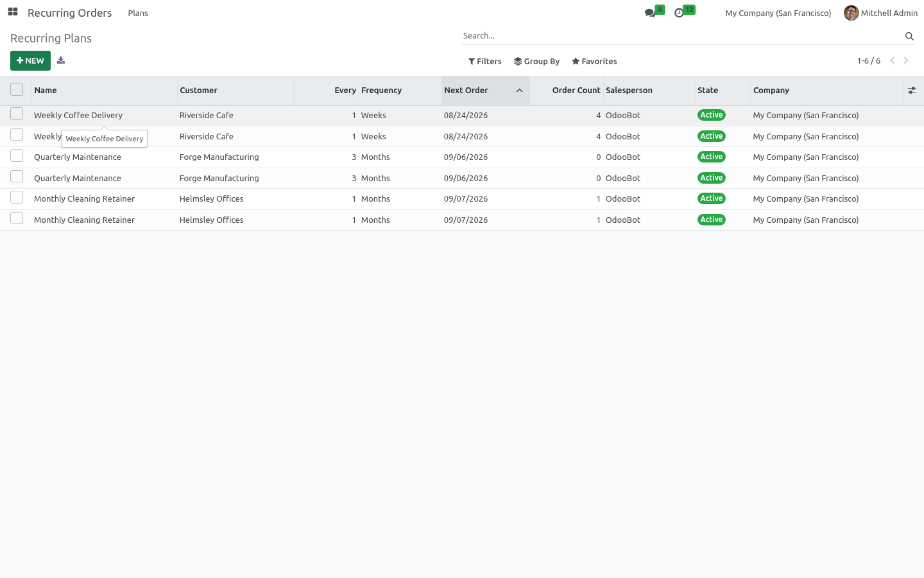Sort the list by the Customer column

(235, 91)
